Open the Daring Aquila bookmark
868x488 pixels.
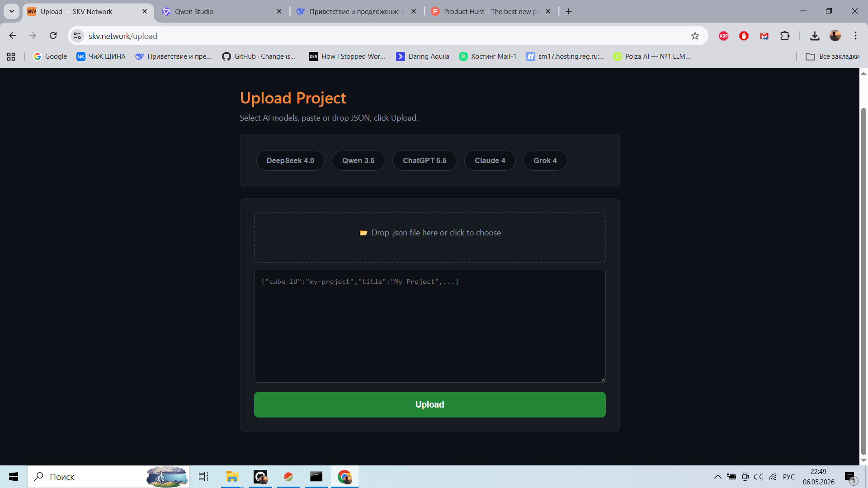(x=423, y=56)
